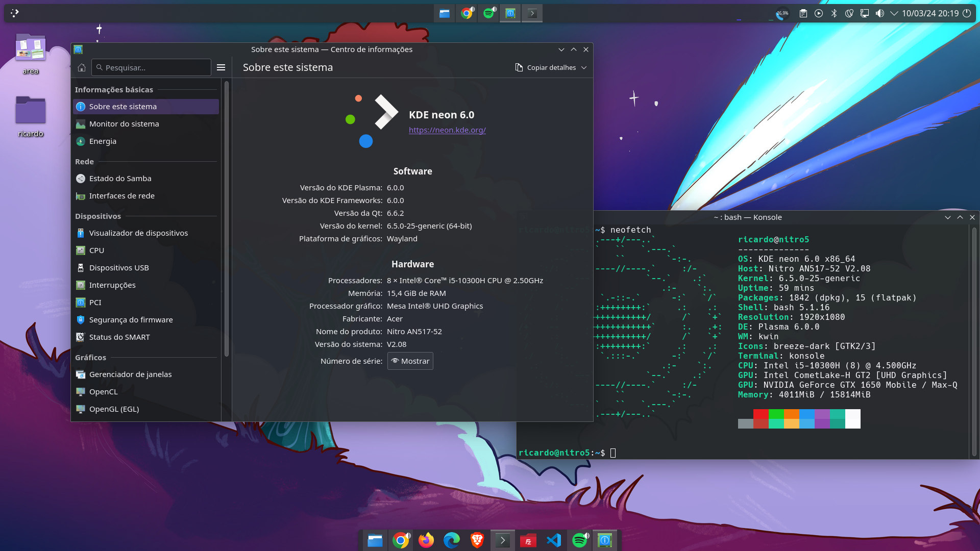Select 'Sobre este sistema' in the sidebar
Viewport: 980px width, 551px height.
pyautogui.click(x=146, y=107)
